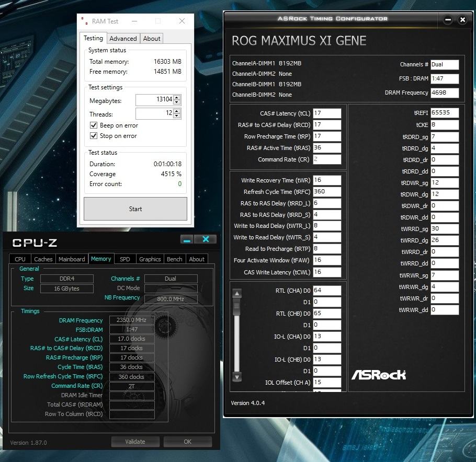Minimize the CPU-Z window
The image size is (476, 462).
click(187, 239)
